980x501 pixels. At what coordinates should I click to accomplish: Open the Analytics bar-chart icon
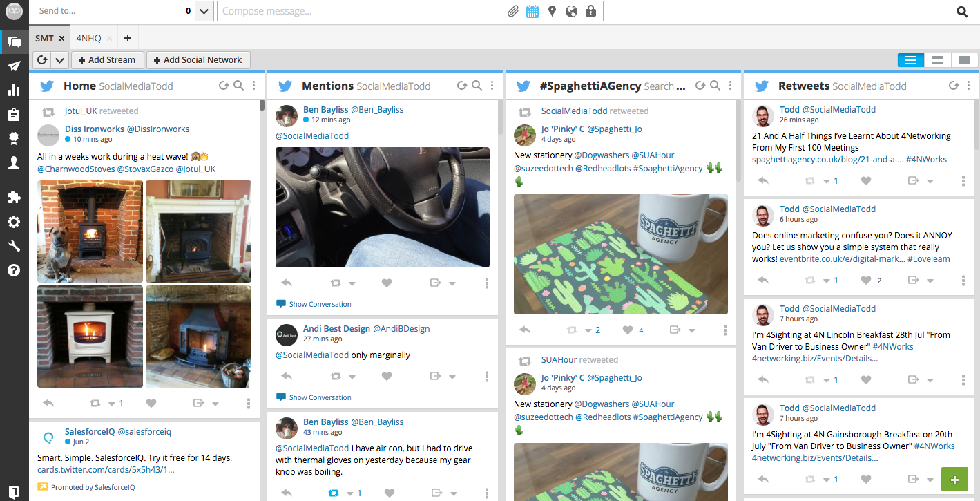click(14, 89)
